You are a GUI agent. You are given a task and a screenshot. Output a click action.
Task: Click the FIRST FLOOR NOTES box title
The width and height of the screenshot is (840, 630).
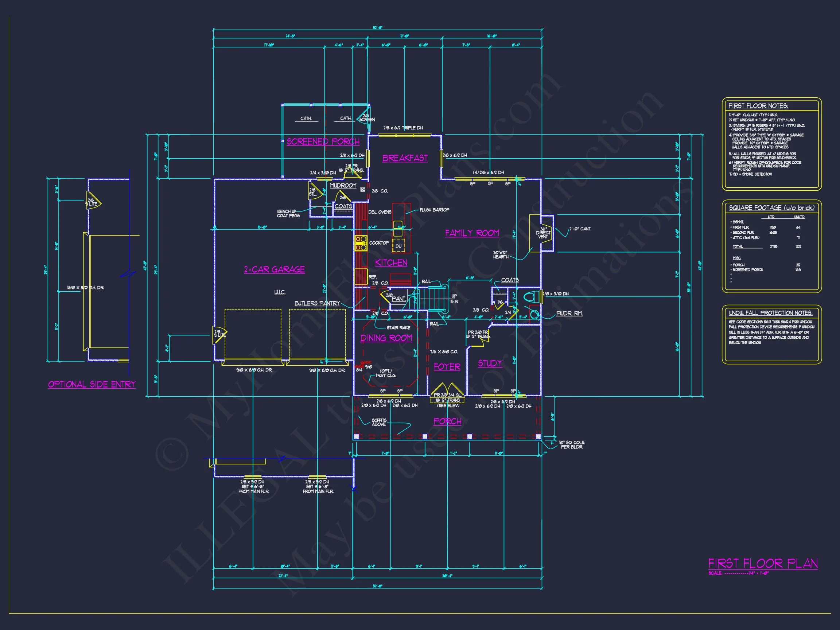point(758,106)
